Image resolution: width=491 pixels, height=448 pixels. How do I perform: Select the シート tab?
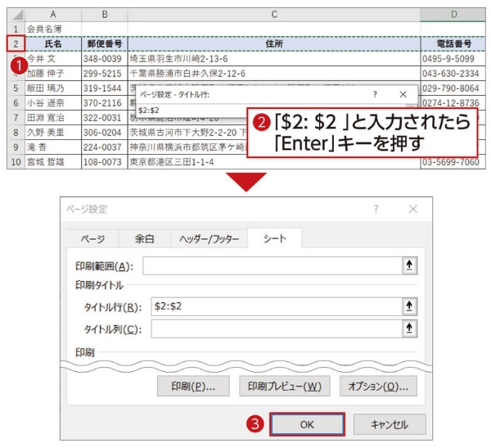[275, 238]
